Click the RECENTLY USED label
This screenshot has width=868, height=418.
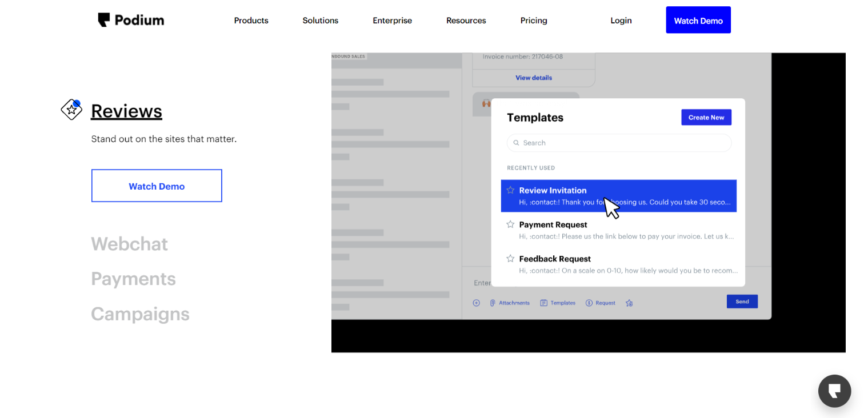pyautogui.click(x=531, y=168)
